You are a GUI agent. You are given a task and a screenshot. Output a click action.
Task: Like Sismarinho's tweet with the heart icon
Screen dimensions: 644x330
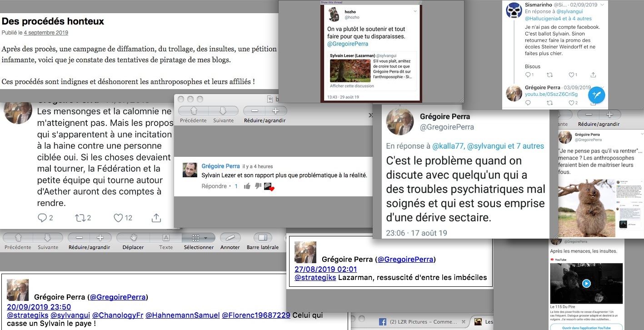571,75
